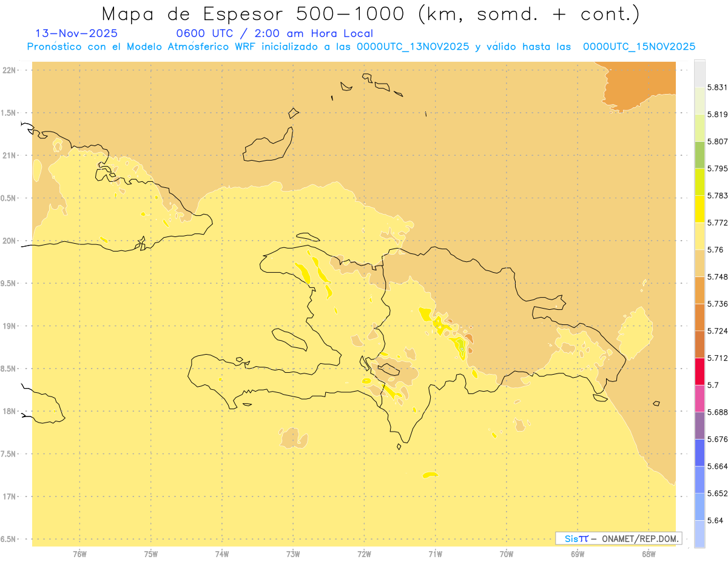
Task: Click the "69W" longitude label
Action: tap(578, 554)
